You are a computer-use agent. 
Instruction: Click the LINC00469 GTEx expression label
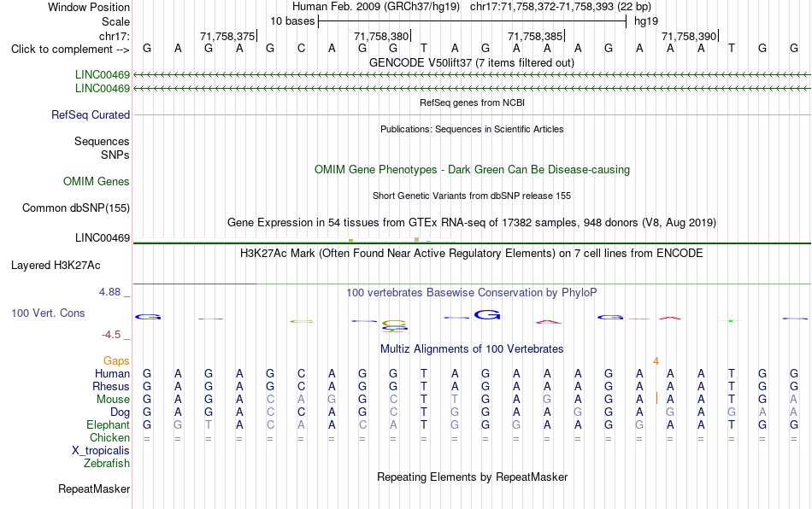[x=102, y=238]
